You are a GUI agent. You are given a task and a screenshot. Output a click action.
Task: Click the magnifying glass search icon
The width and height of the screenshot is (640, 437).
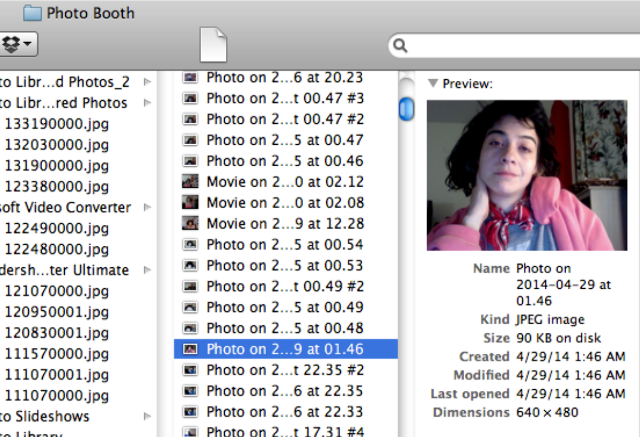tap(400, 45)
